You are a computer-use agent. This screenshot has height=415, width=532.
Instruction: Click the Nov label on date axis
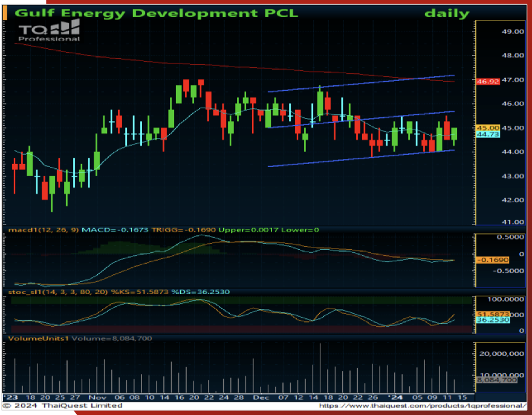(97, 397)
